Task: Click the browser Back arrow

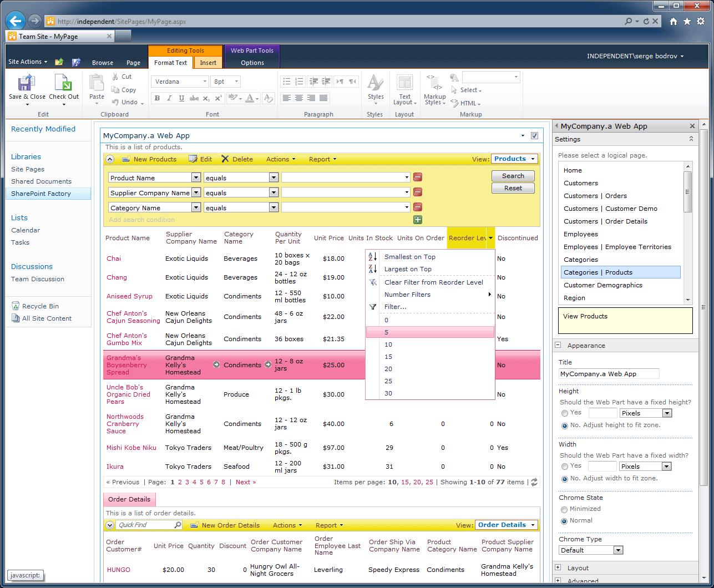Action: pos(16,21)
